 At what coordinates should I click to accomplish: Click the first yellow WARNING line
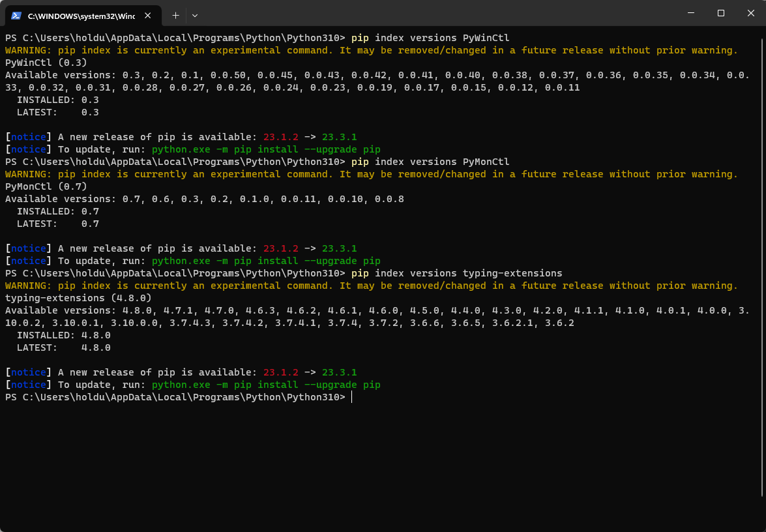[x=372, y=50]
